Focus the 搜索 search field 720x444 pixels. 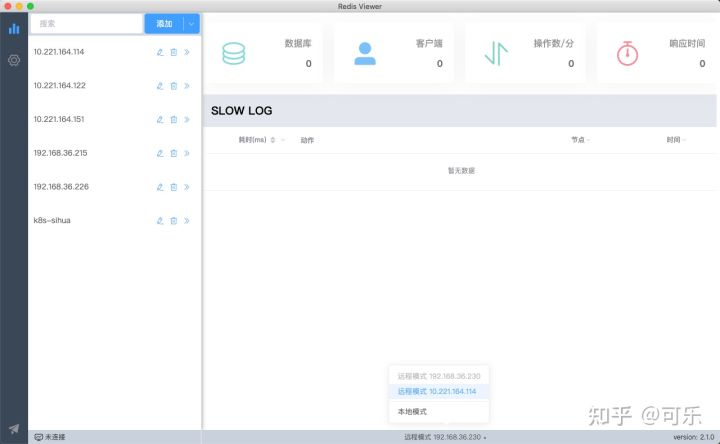click(x=86, y=24)
